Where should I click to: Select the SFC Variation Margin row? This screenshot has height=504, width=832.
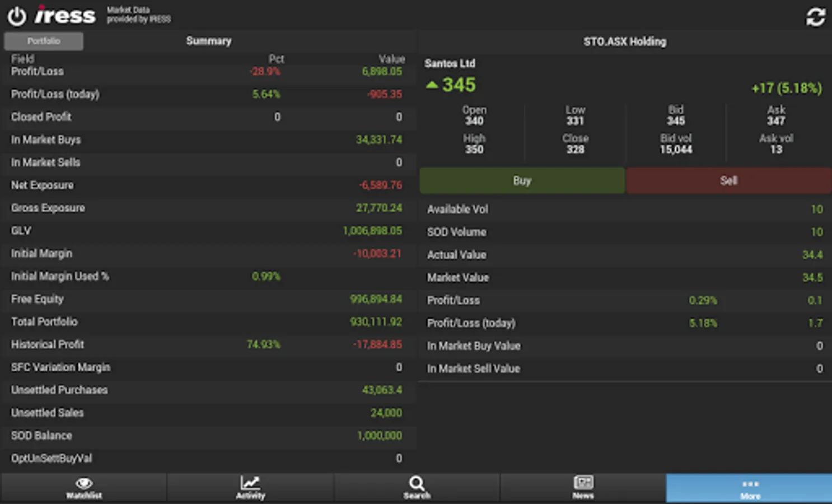208,367
